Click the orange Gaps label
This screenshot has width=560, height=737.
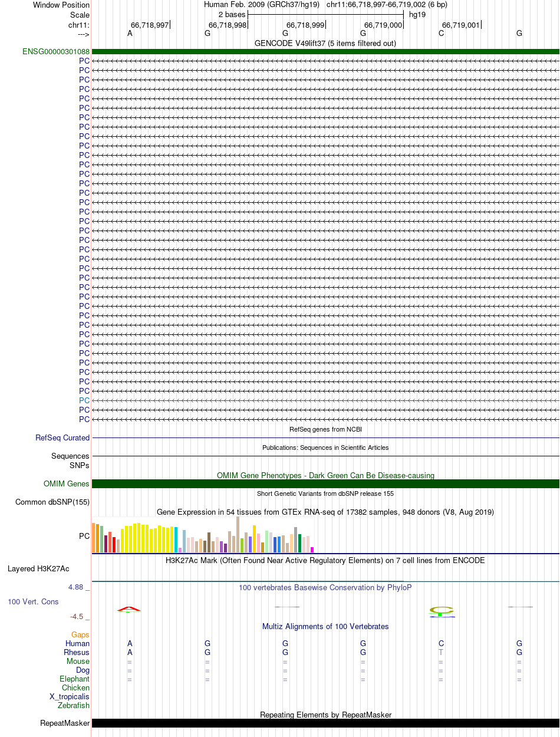tap(81, 634)
